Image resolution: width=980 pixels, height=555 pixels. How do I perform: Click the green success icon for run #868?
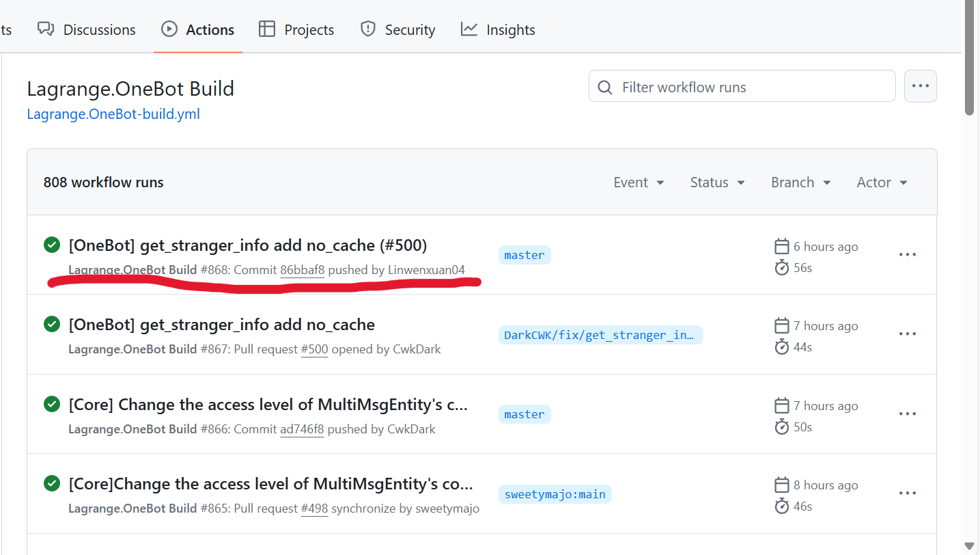[x=52, y=245]
